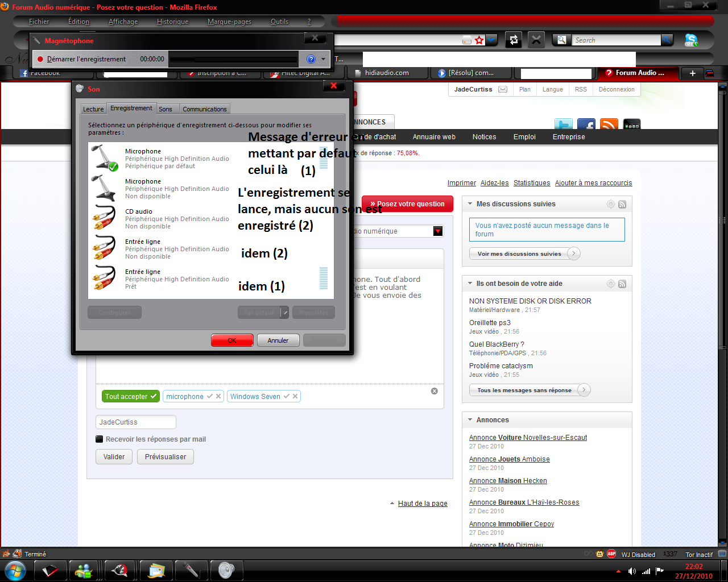Start recording with Démarrer l'enregistrement

(81, 59)
